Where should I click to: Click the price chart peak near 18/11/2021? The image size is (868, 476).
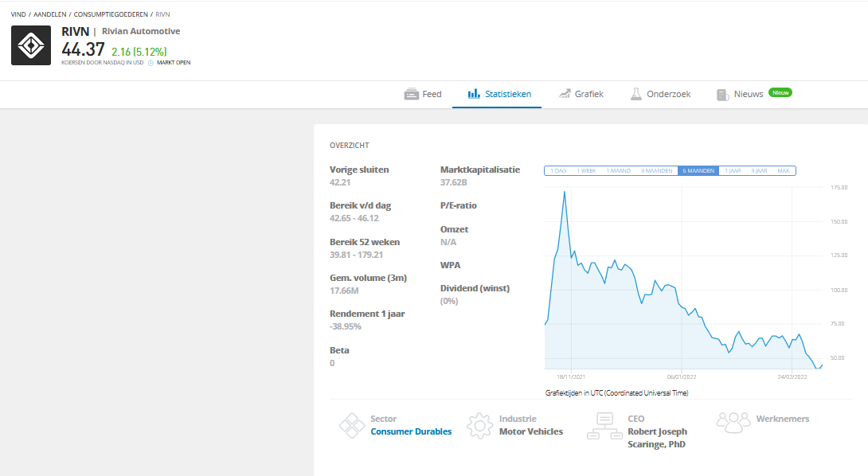click(x=565, y=193)
